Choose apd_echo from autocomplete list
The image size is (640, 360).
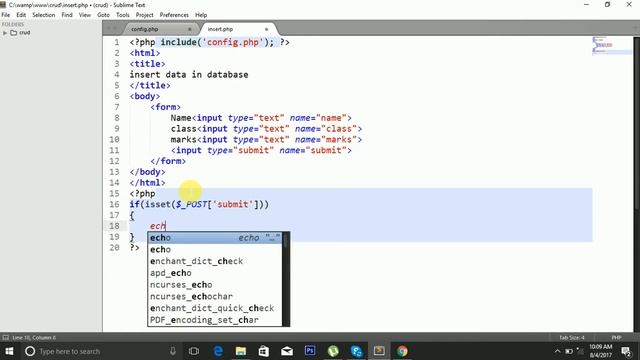click(x=215, y=273)
